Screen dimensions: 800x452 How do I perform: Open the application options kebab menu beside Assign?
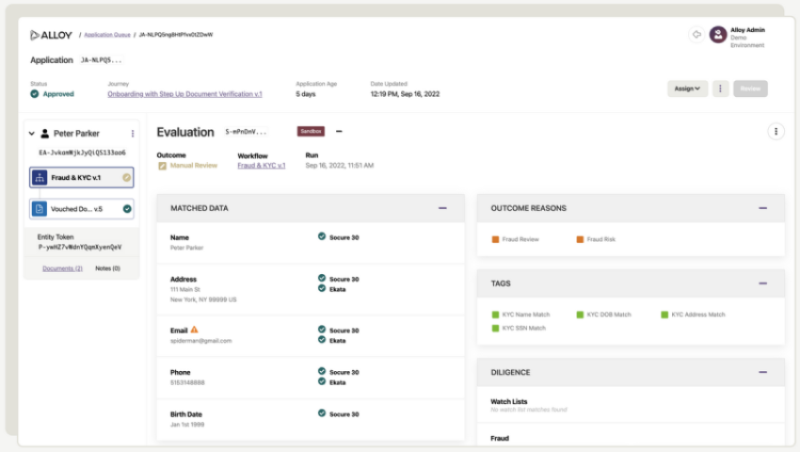coord(720,88)
